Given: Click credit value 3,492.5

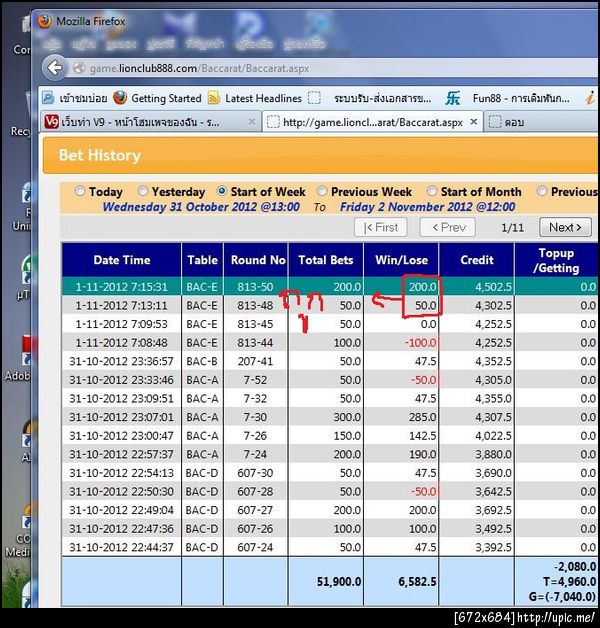Looking at the screenshot, I should coord(493,529).
